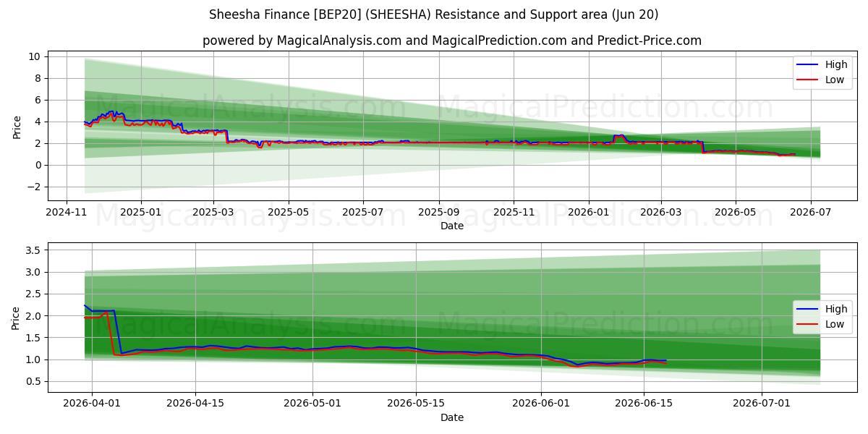Click the '0.5' y-axis tick on bottom chart

click(33, 381)
